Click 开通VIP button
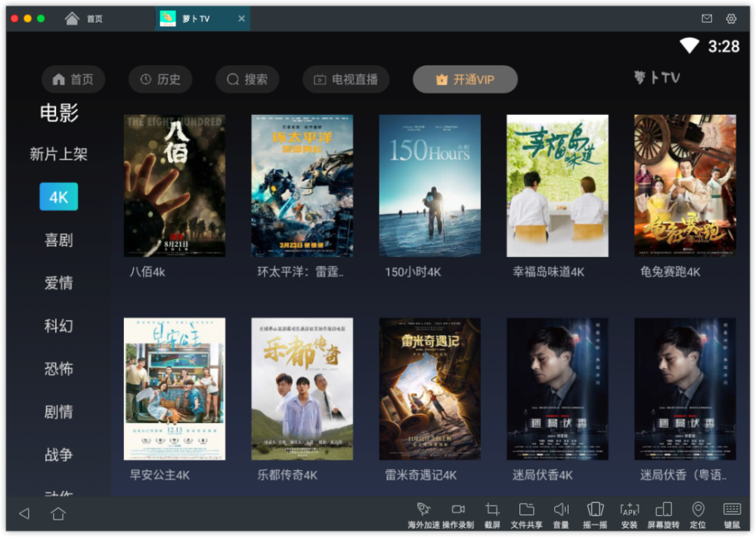This screenshot has height=537, width=756. pos(465,79)
